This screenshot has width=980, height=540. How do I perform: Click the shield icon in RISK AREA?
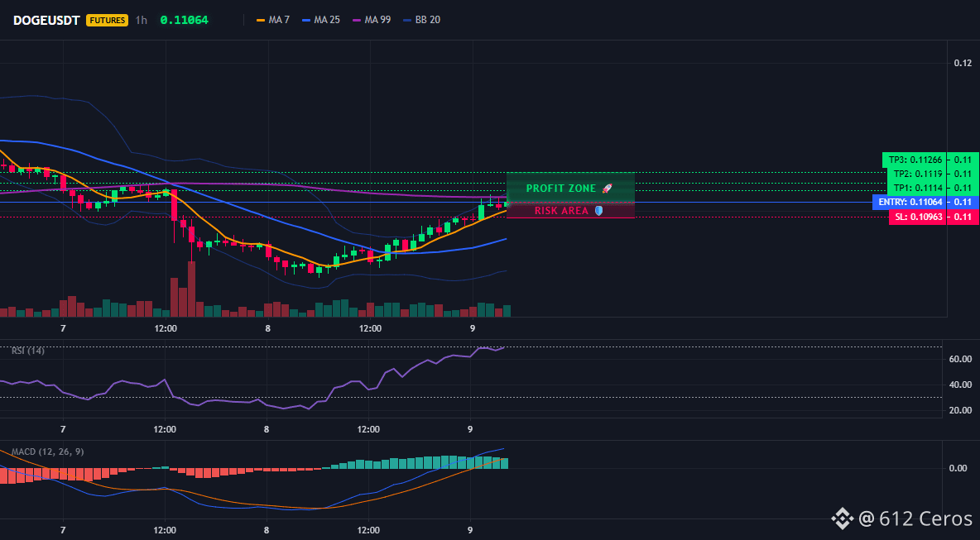point(598,211)
